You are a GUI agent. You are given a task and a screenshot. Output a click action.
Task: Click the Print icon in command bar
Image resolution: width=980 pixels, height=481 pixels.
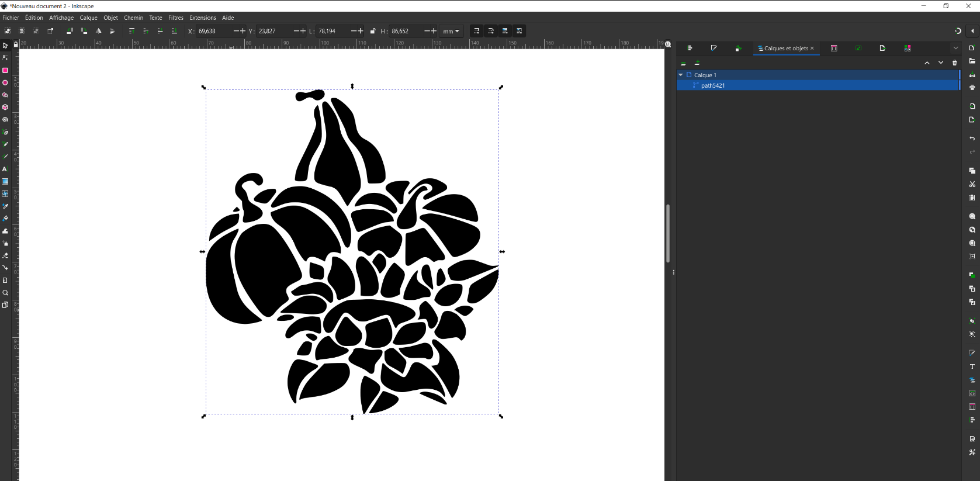(972, 87)
